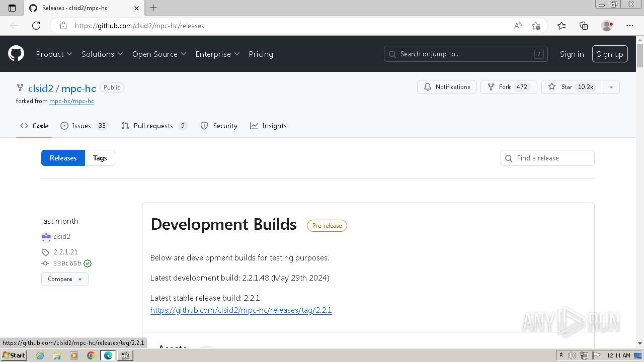
Task: Open Google Chrome from the taskbar
Action: (x=91, y=355)
